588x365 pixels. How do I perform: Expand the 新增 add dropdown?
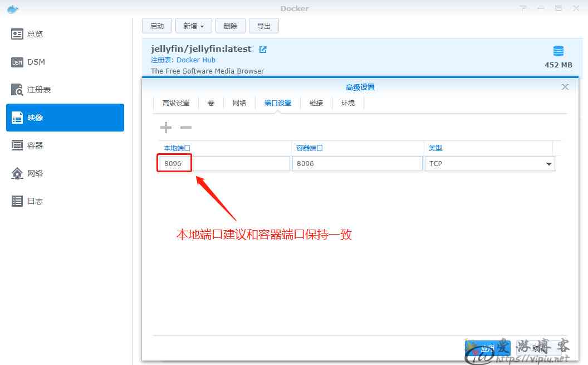point(194,26)
